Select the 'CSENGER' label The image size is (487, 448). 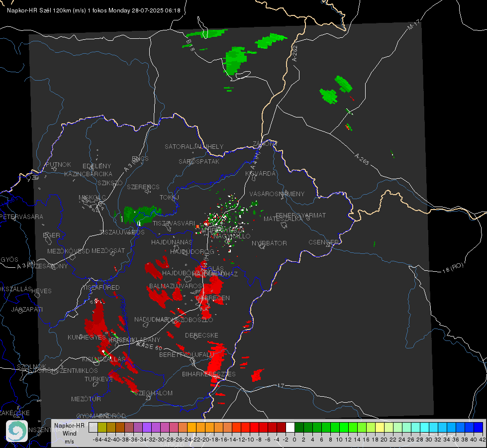click(x=323, y=242)
